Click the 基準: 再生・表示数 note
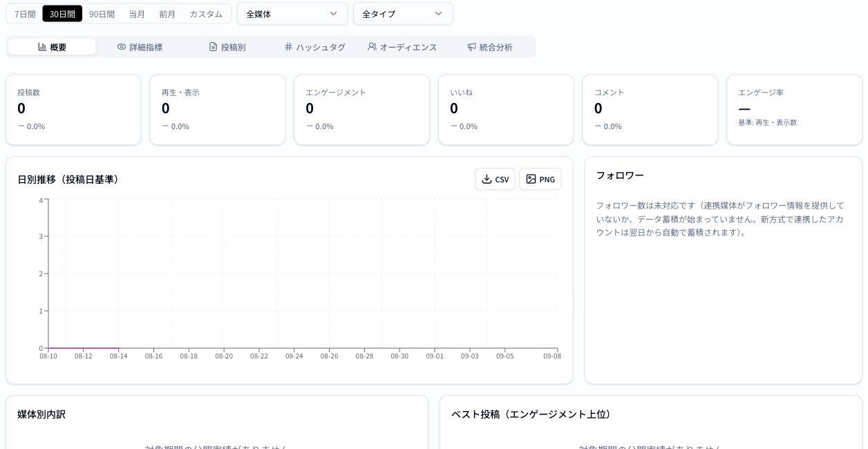 [768, 122]
